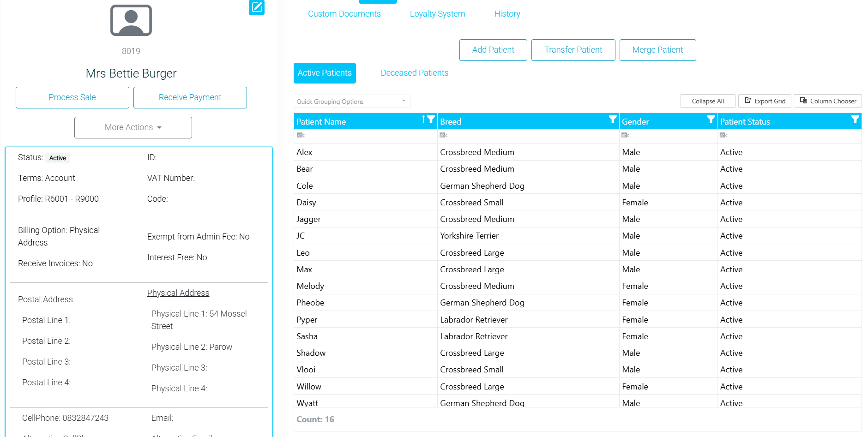Select the patient row named Vlooi

(x=578, y=369)
